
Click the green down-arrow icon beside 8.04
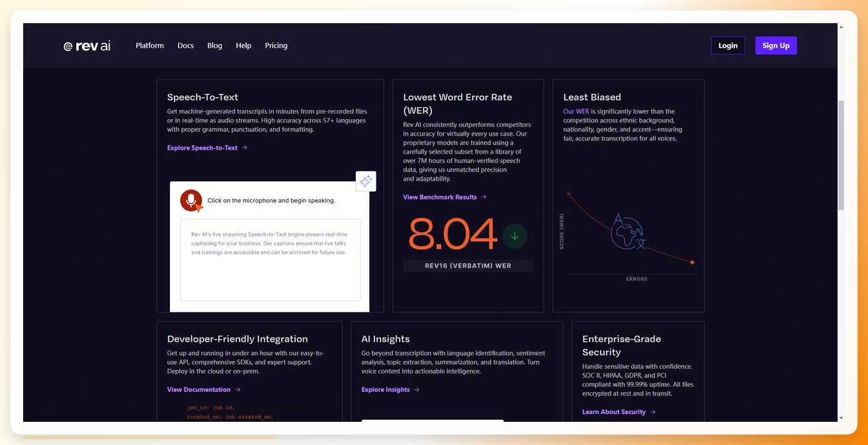coord(515,236)
